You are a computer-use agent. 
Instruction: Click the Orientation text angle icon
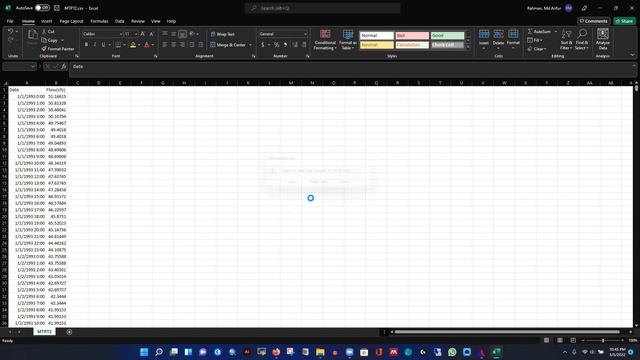192,34
